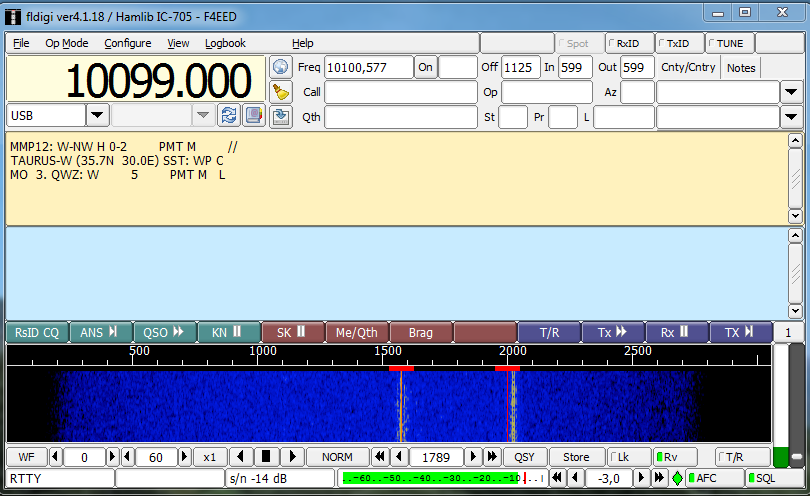Viewport: 810px width, 496px height.
Task: Enable the TxID checkbox
Action: click(x=679, y=44)
